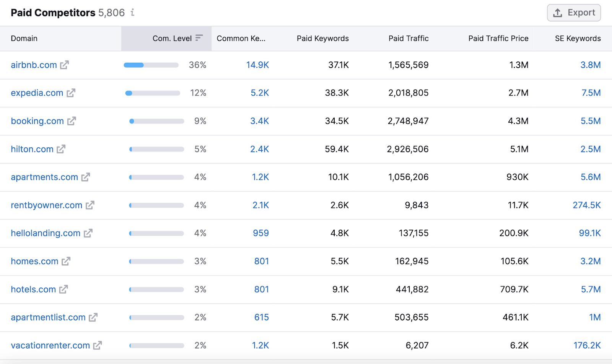Click airbnb.com competition level bar
This screenshot has width=612, height=364.
(151, 65)
